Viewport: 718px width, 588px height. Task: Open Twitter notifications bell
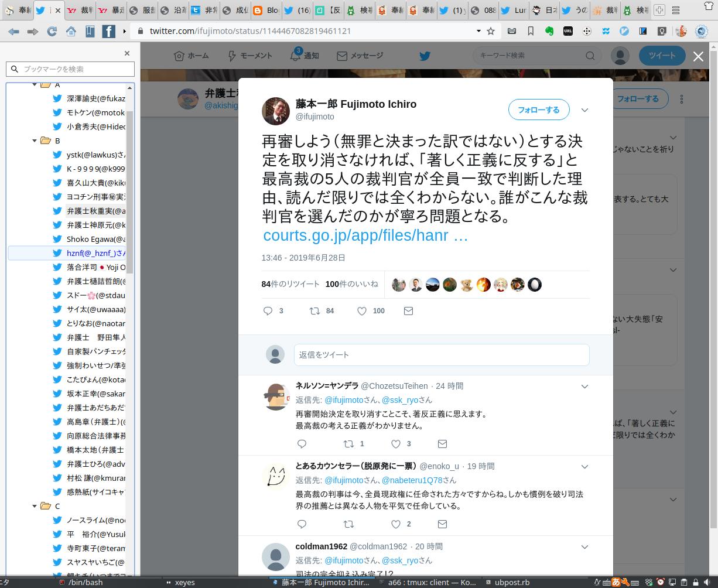[296, 56]
